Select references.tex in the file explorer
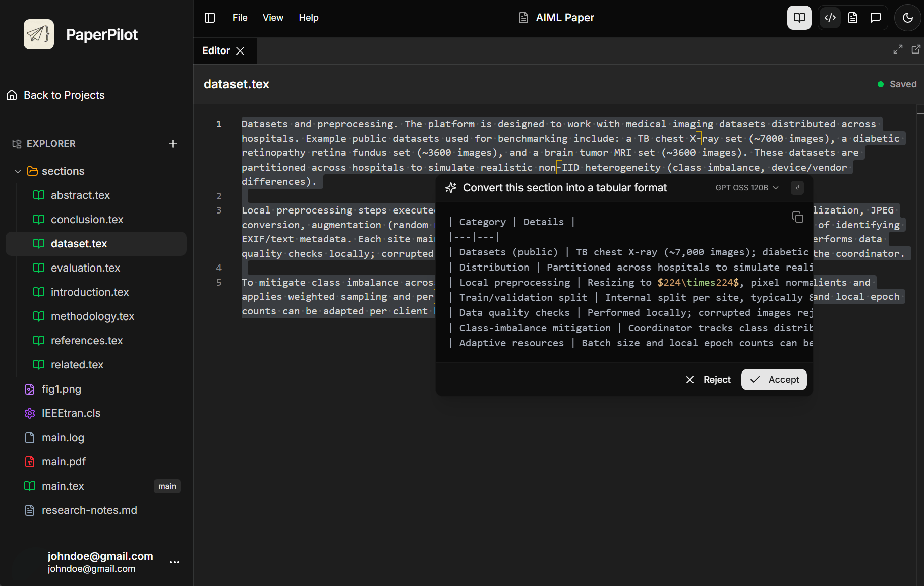 coord(87,340)
